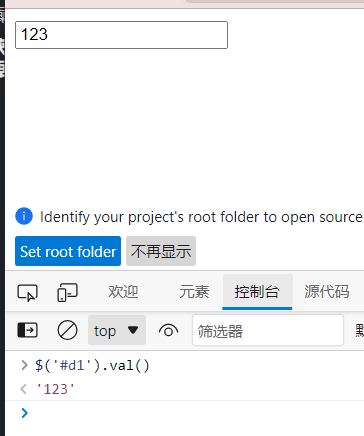Switch to the 元素 tab
The image size is (364, 436).
click(194, 292)
